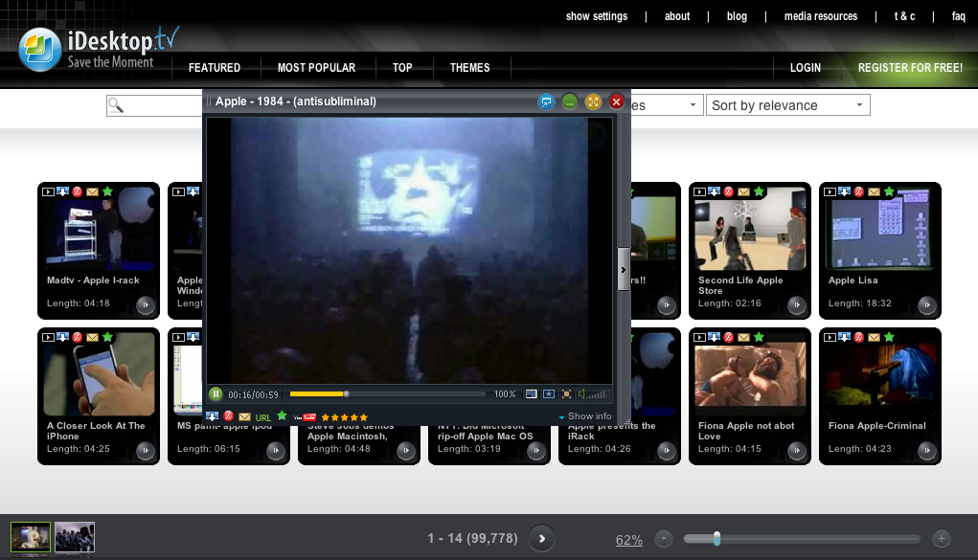Open the blog link

737,16
